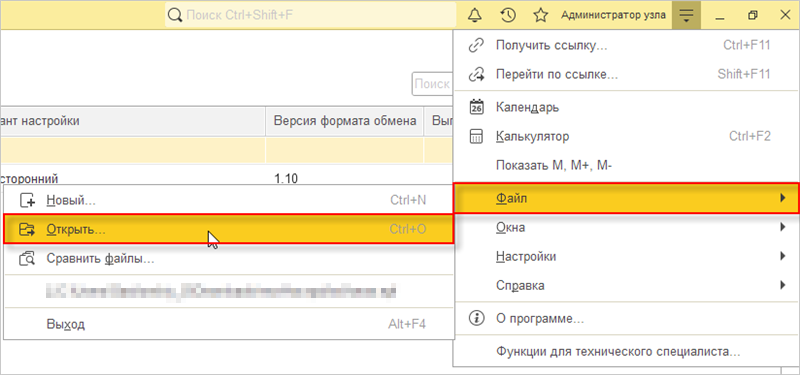Click the Версия формата обмена column header
The width and height of the screenshot is (800, 375).
(x=345, y=121)
